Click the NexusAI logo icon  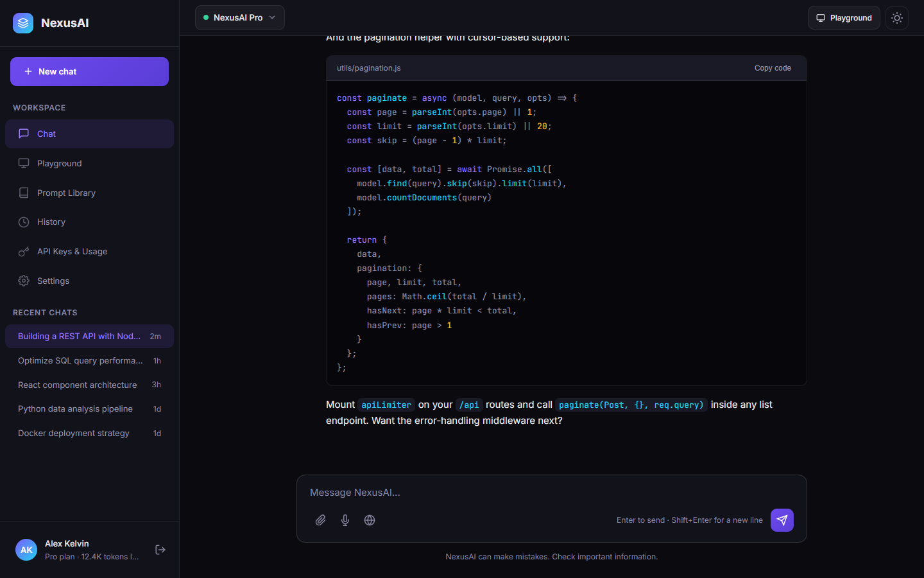pyautogui.click(x=23, y=23)
